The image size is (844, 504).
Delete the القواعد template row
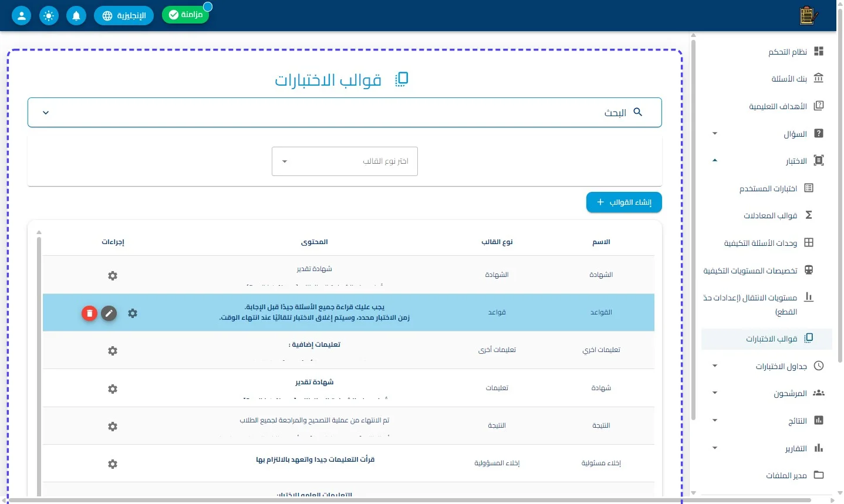coord(89,313)
